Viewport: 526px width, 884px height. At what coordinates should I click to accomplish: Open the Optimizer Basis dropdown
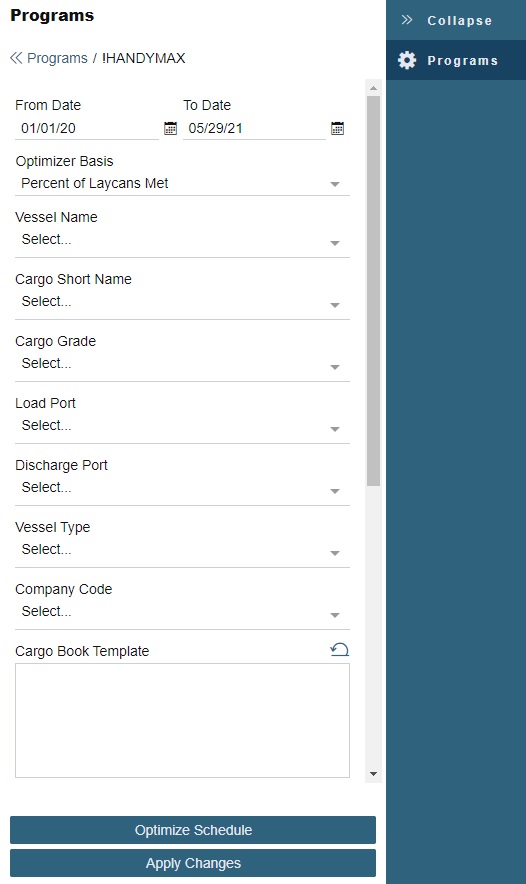[182, 184]
